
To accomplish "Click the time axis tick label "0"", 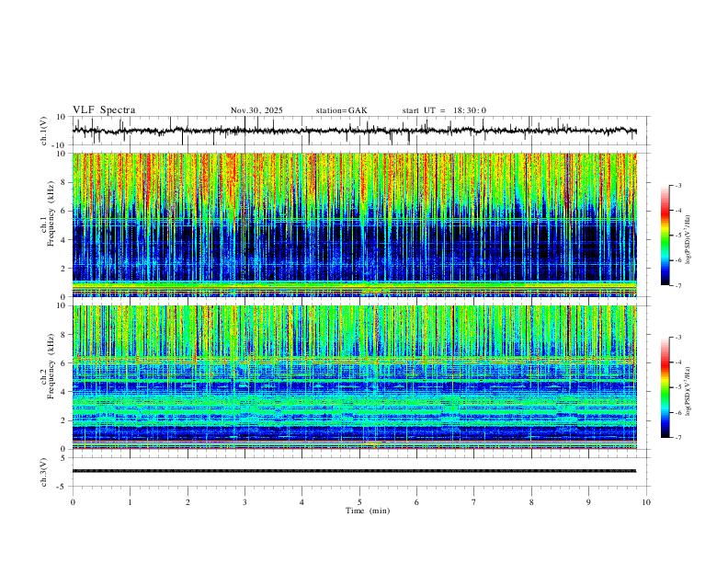I will 73,502.
